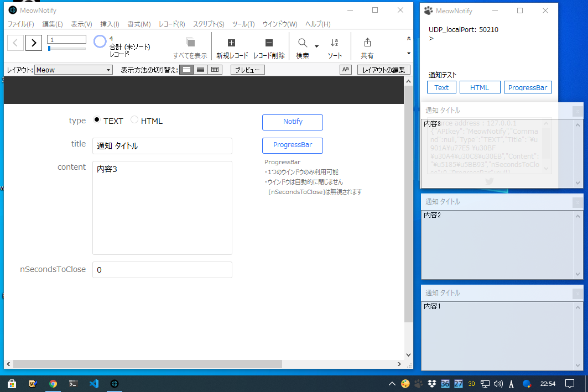Click the FileMaker taskbar icon
The width and height of the screenshot is (588, 392).
(115, 383)
